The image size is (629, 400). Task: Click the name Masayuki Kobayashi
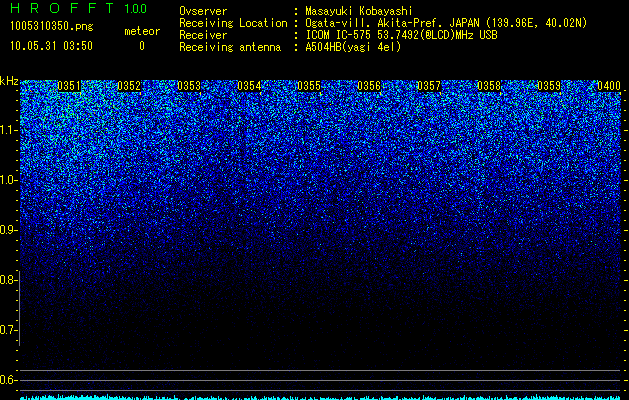click(x=359, y=11)
